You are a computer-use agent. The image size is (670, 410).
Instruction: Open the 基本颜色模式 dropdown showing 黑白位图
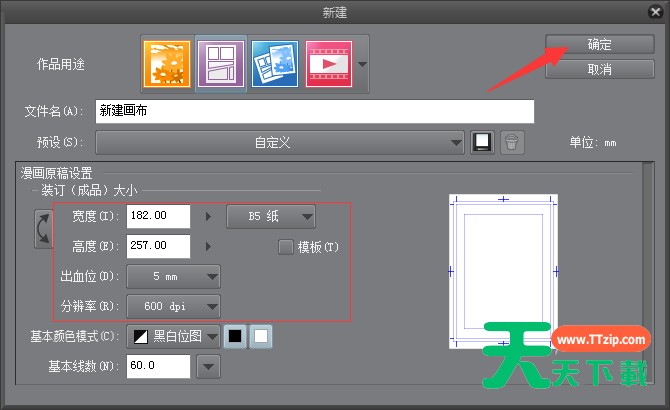pos(173,337)
